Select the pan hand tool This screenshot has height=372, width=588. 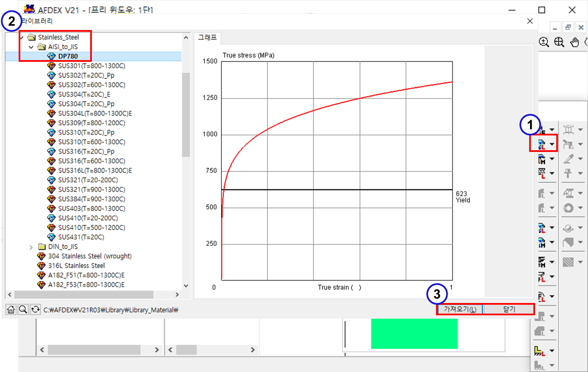574,42
